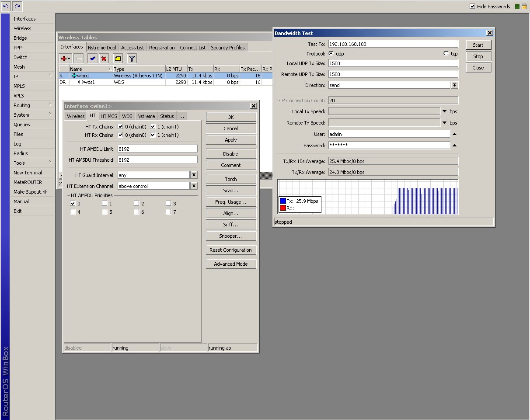Click the Torch button
This screenshot has height=420, width=530.
click(231, 179)
